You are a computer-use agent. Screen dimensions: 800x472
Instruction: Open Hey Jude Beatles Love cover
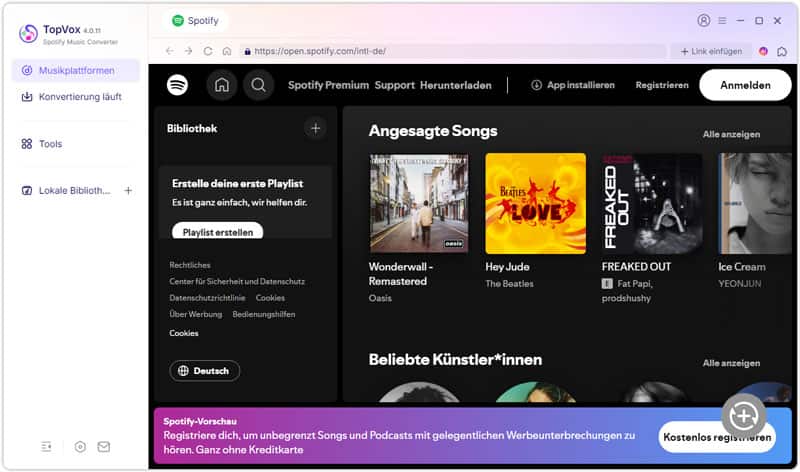536,204
